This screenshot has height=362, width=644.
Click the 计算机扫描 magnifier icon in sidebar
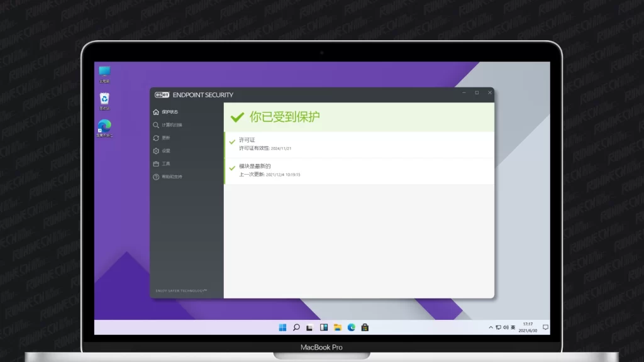(156, 125)
